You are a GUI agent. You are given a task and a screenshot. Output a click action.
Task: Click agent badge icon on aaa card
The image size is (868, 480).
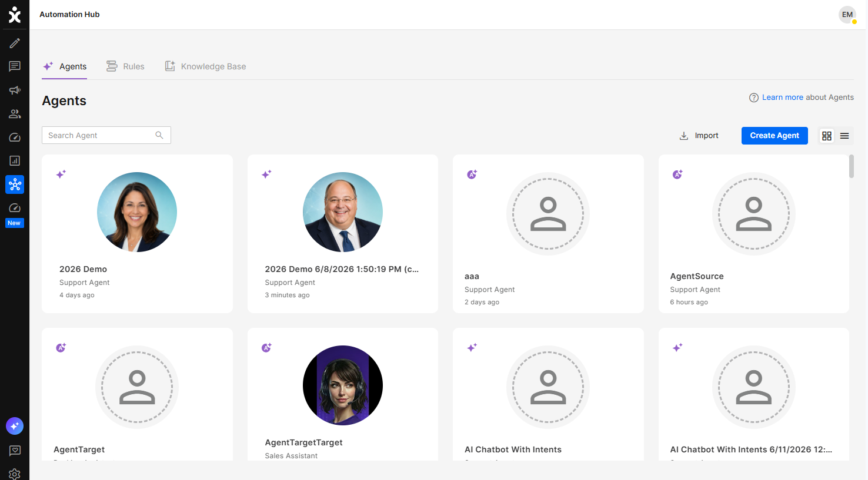click(x=472, y=174)
